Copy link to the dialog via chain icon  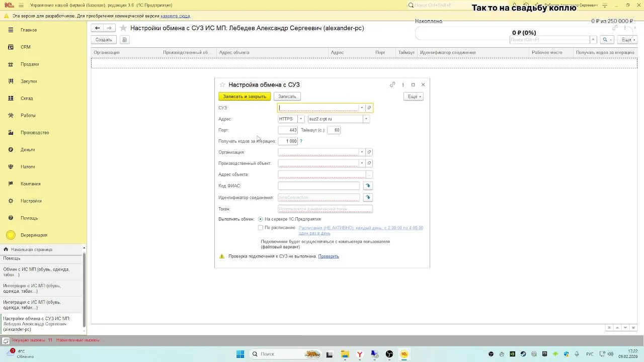(x=392, y=84)
